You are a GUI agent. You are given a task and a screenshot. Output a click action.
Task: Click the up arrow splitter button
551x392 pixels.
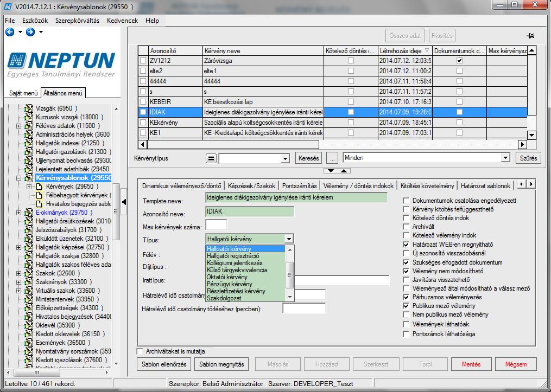[x=344, y=171]
